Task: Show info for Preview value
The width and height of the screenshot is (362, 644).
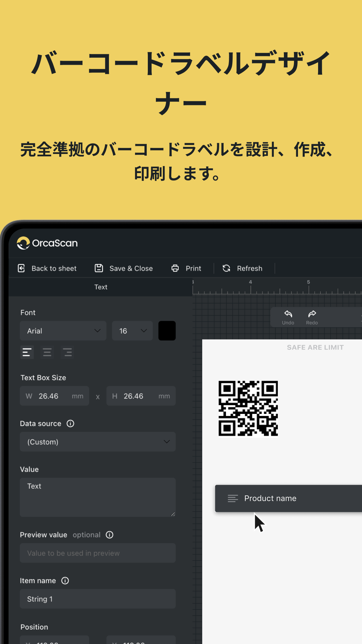Action: click(110, 535)
